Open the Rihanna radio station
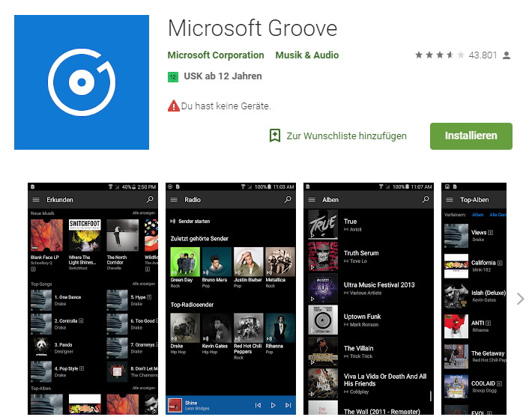532x417 pixels. tap(280, 327)
